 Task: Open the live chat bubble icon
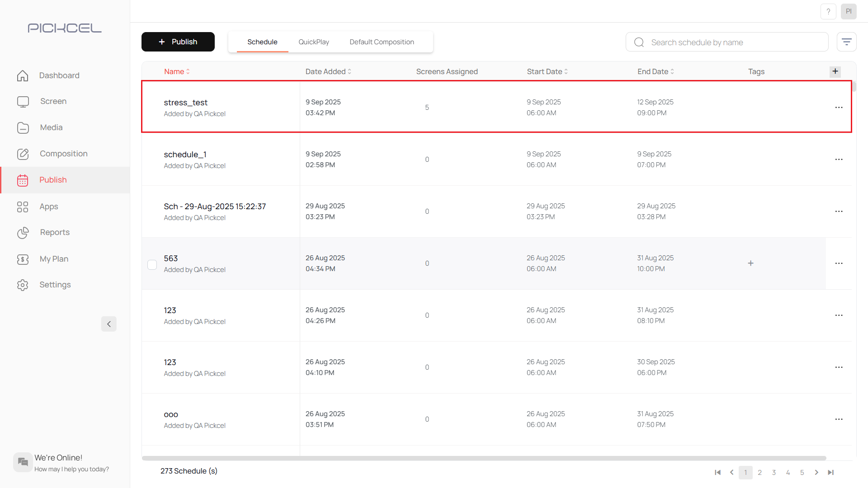23,462
